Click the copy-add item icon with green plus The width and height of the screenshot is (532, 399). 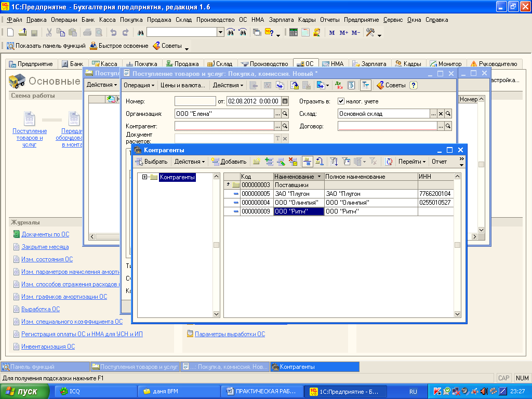point(269,162)
